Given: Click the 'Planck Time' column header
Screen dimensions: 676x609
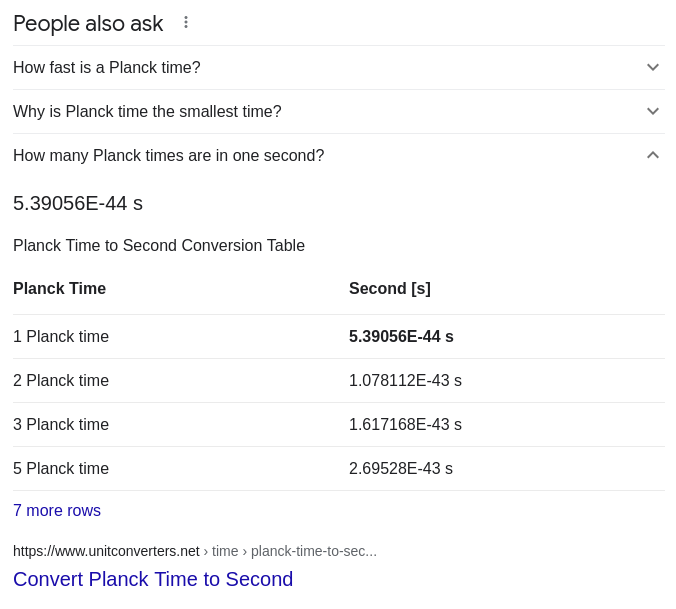Looking at the screenshot, I should (59, 288).
